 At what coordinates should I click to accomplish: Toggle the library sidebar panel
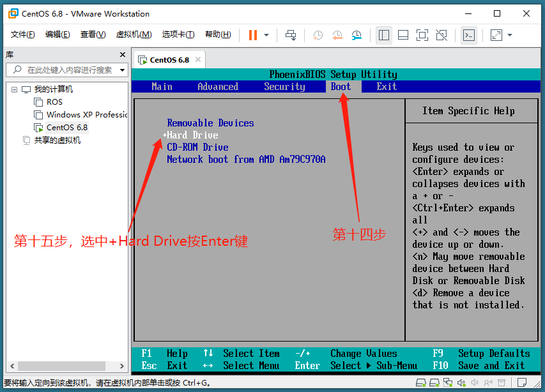click(383, 36)
